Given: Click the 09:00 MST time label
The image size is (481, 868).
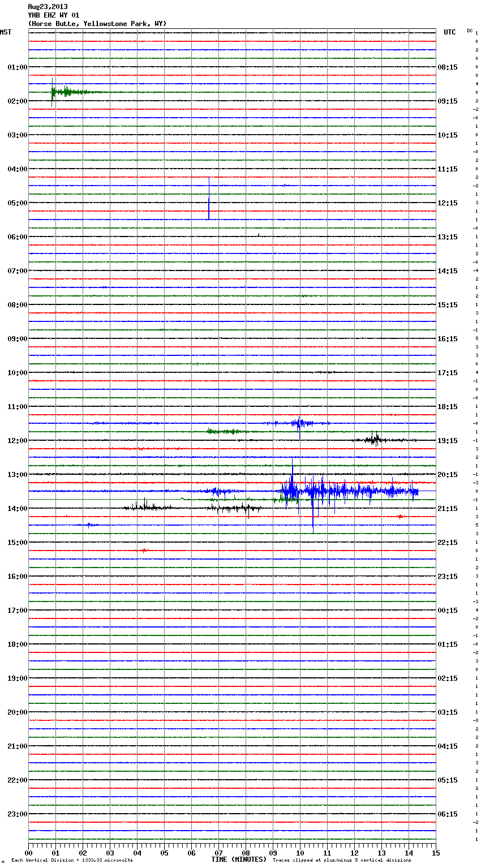Looking at the screenshot, I should (18, 339).
